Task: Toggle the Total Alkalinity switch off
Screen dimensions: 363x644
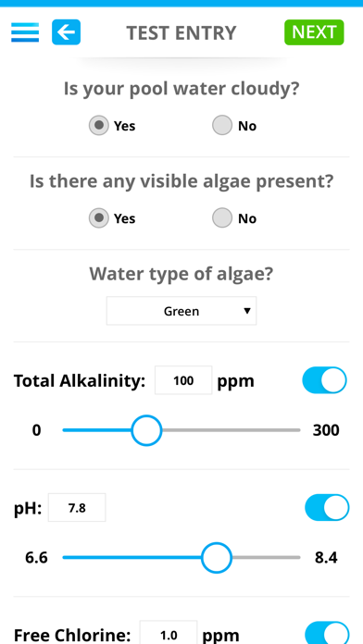Action: (325, 380)
